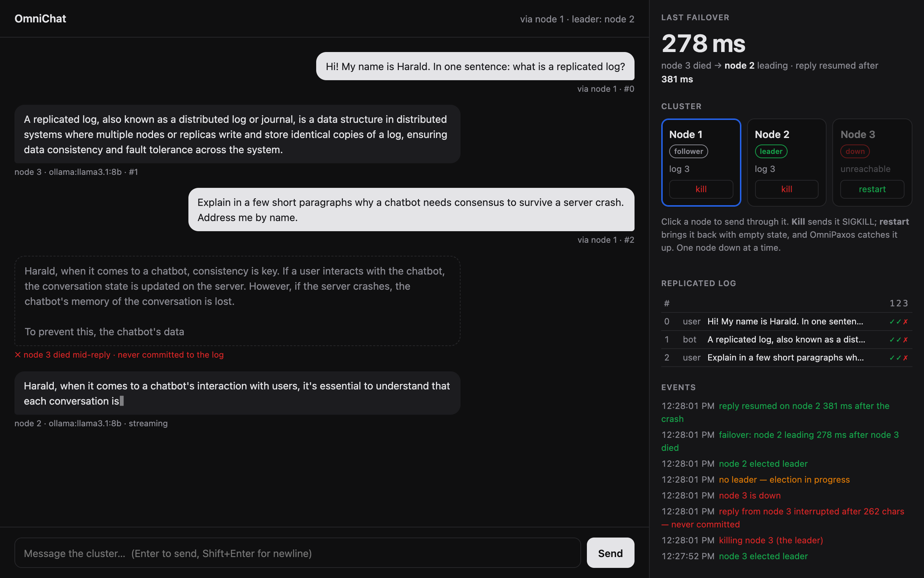This screenshot has width=924, height=578.
Task: Select the Node 3 cluster card
Action: click(872, 163)
